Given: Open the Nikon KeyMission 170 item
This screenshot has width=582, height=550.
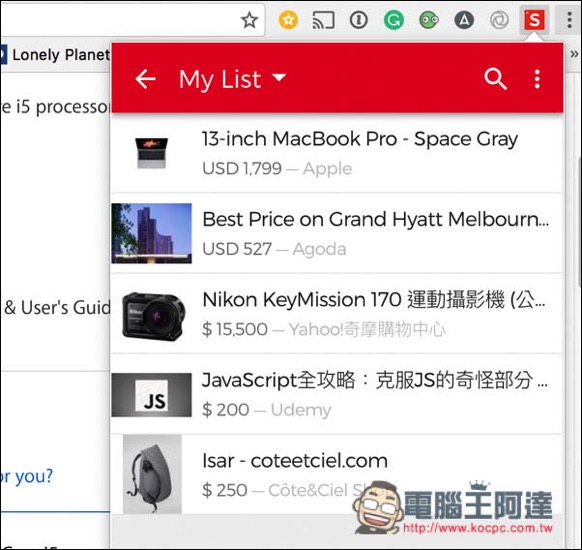Looking at the screenshot, I should click(374, 300).
